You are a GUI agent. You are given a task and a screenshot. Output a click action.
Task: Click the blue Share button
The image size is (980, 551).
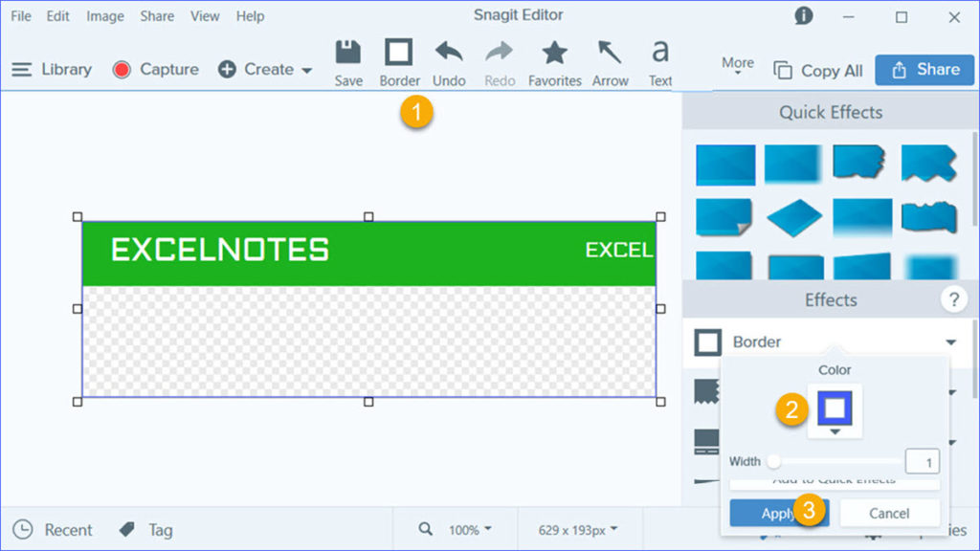924,69
